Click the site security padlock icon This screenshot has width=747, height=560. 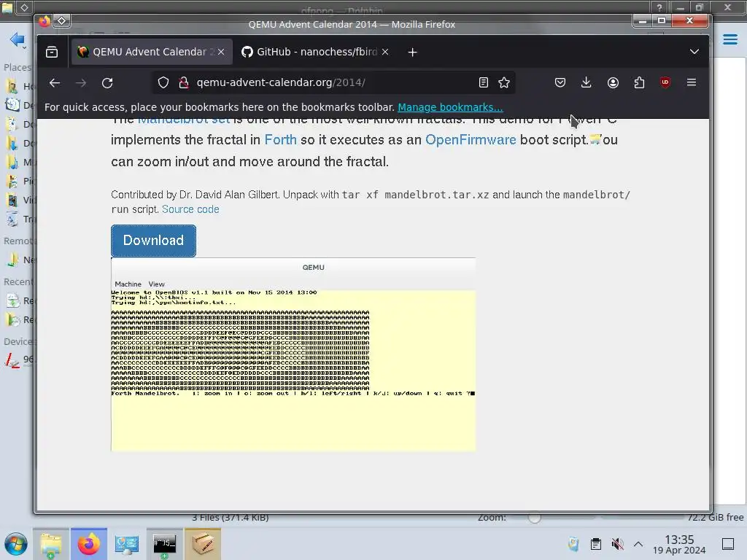(x=183, y=83)
